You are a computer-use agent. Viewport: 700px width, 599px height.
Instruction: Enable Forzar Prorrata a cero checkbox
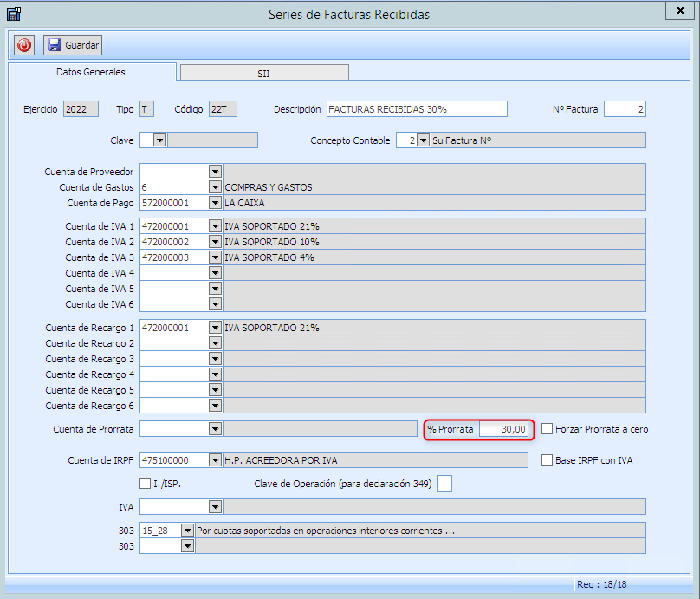click(x=548, y=428)
